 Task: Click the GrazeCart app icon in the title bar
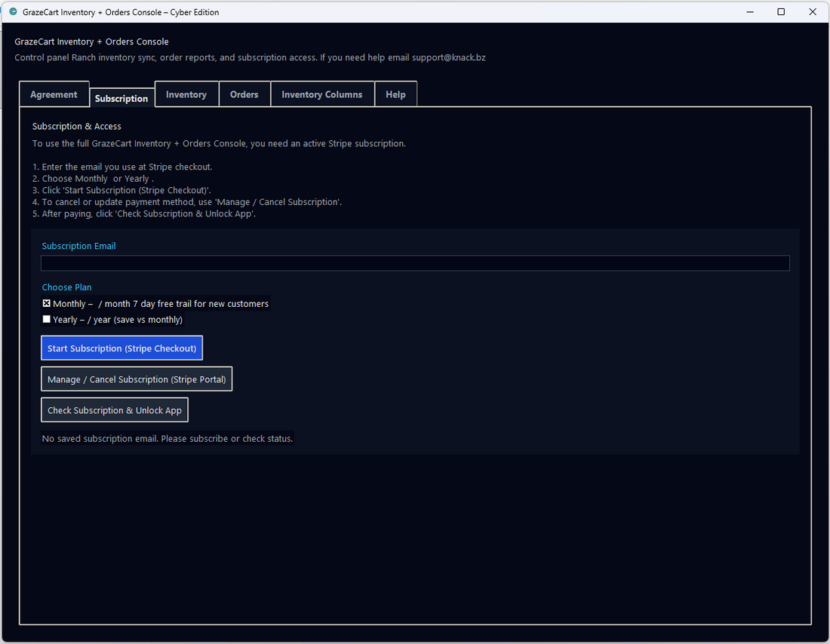12,12
